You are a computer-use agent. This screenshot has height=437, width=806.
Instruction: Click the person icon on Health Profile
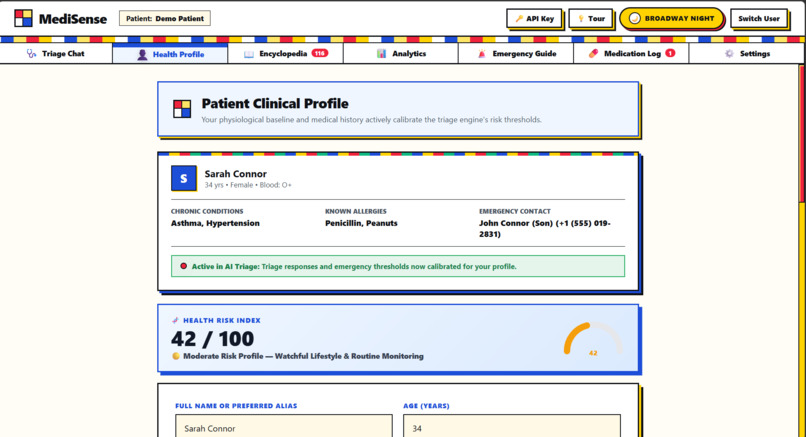[x=142, y=54]
